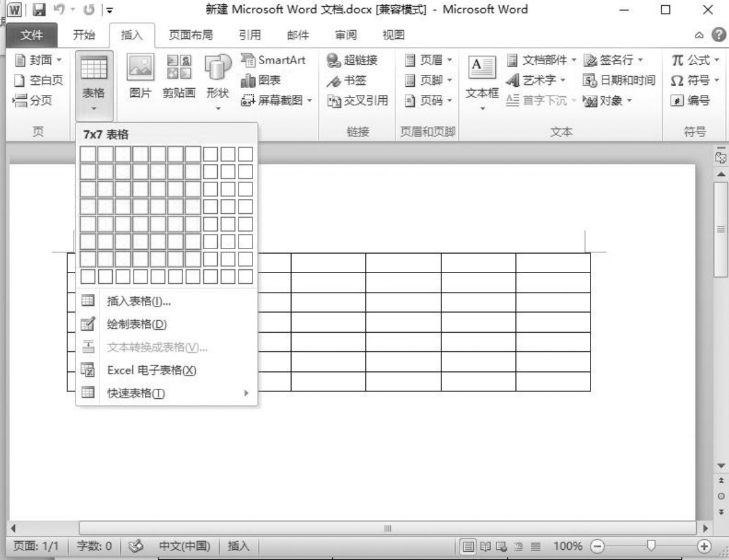Image resolution: width=729 pixels, height=560 pixels.
Task: Click the 日期和时间 (Date and Time) button
Action: [619, 81]
